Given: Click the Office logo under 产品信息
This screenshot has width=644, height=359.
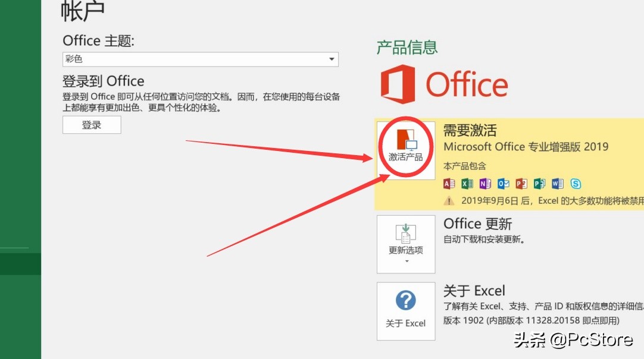Looking at the screenshot, I should point(443,85).
